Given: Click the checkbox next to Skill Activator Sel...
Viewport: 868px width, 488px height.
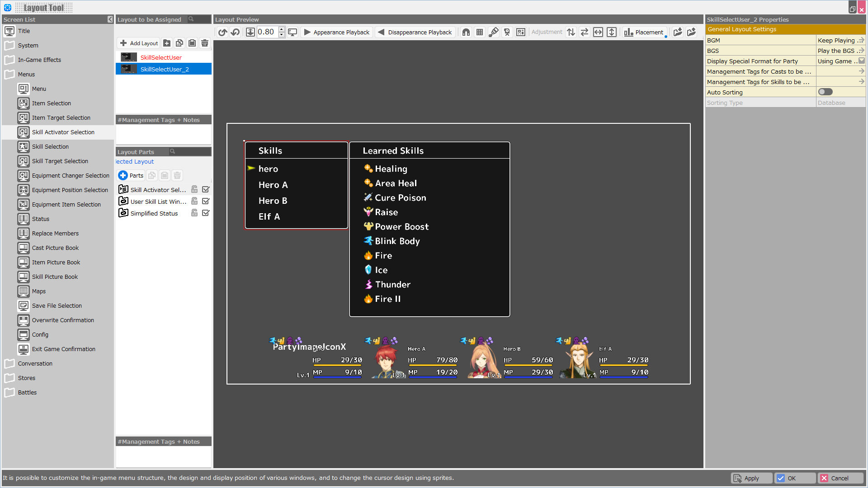Looking at the screenshot, I should [206, 189].
